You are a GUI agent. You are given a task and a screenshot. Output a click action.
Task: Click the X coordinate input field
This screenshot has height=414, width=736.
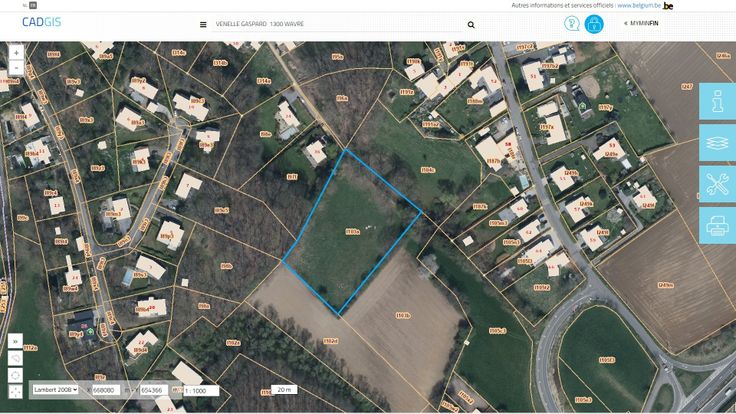(106, 390)
